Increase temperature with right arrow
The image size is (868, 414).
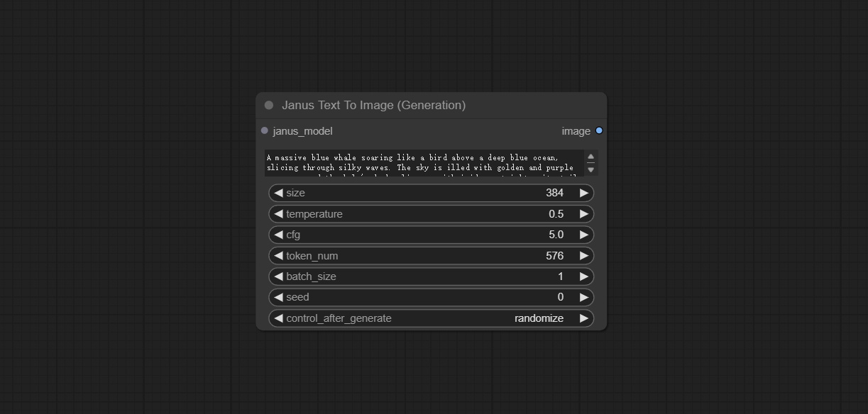pyautogui.click(x=584, y=213)
